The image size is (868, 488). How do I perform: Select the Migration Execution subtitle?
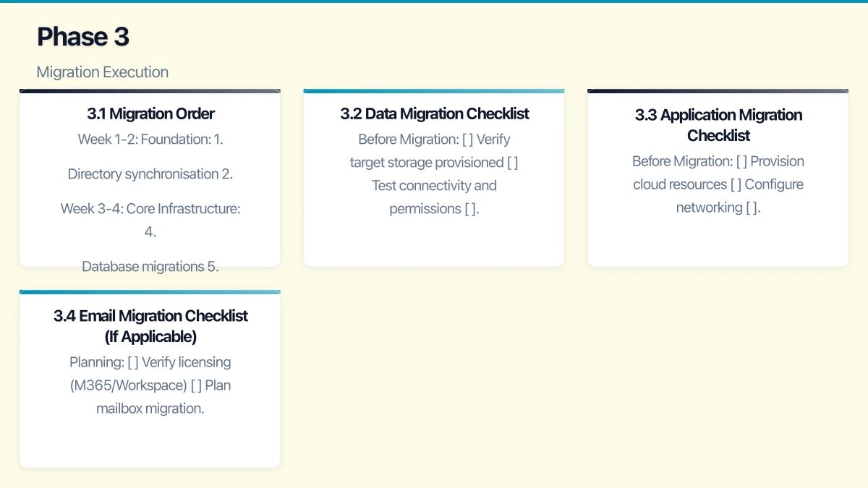click(x=102, y=72)
